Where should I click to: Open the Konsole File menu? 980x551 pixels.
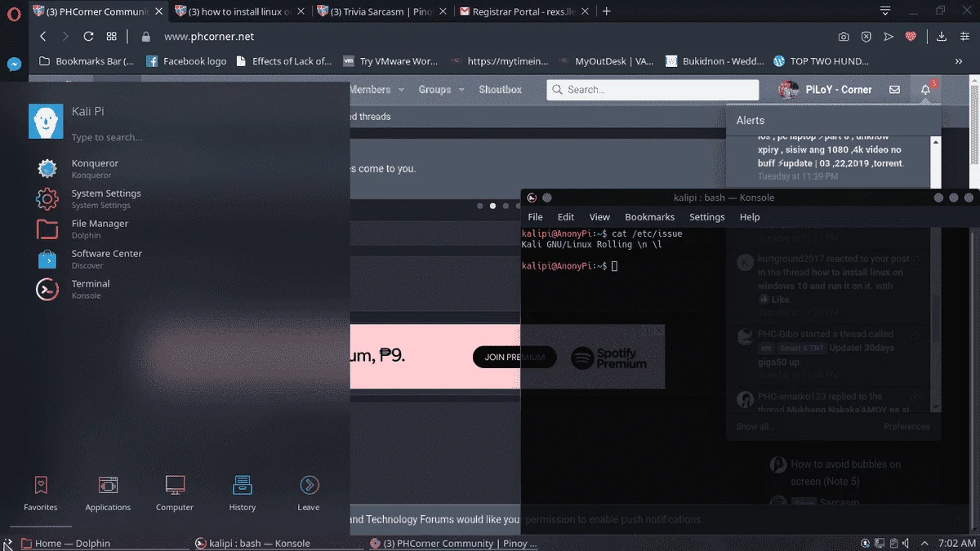tap(535, 217)
